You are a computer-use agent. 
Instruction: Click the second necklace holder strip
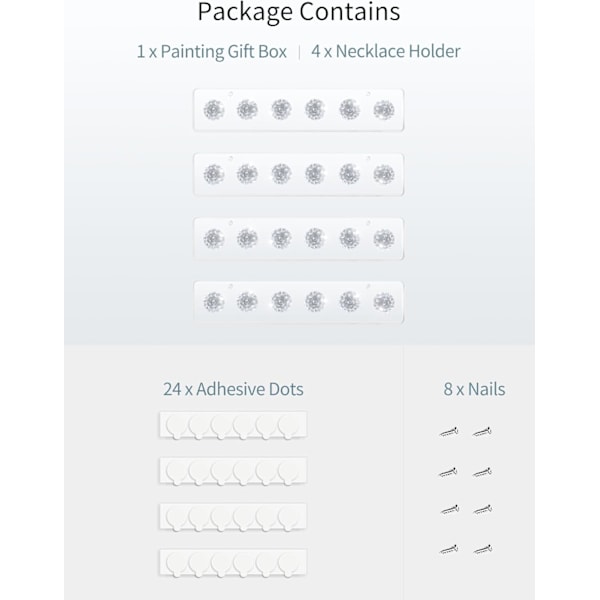[x=298, y=174]
